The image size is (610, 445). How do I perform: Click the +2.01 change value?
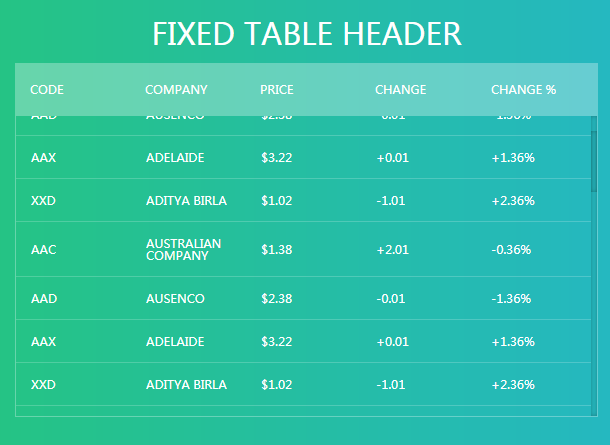tap(393, 249)
